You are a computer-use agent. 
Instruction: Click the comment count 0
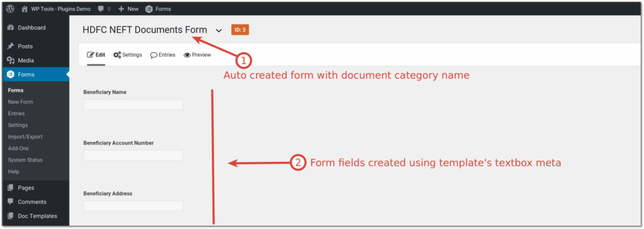pos(109,9)
